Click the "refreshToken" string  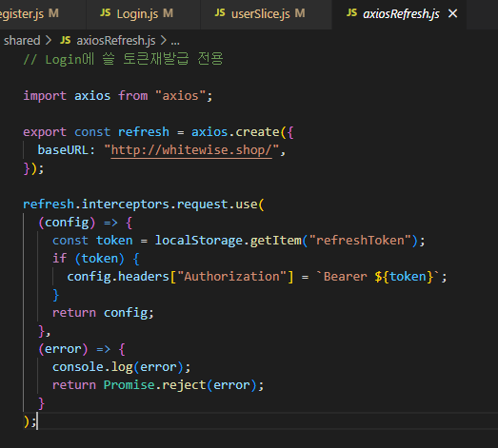(360, 241)
